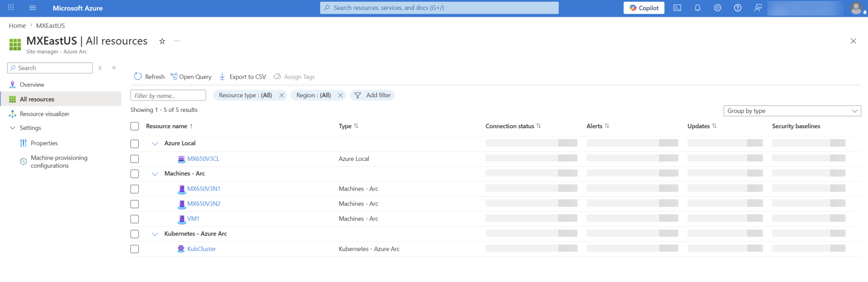Open the more options ellipsis beside title

(x=177, y=41)
